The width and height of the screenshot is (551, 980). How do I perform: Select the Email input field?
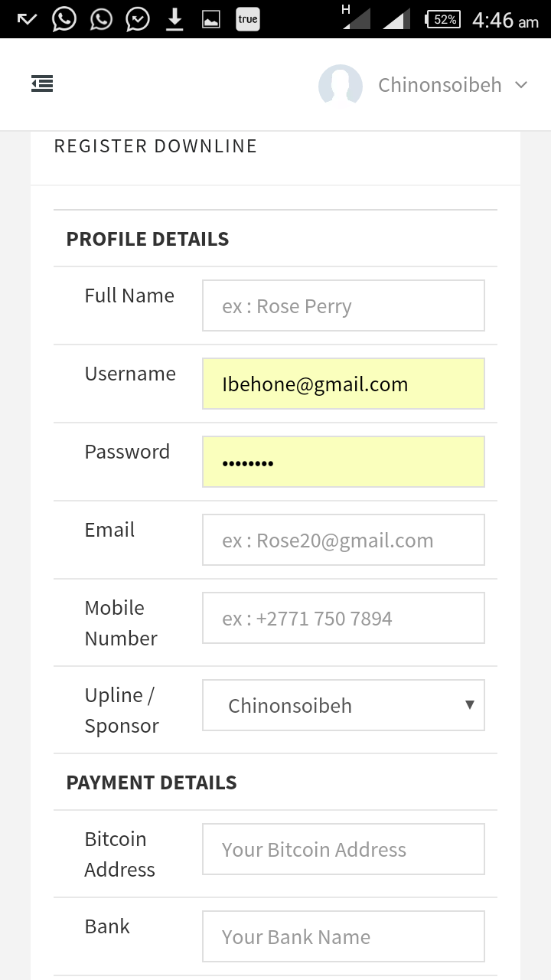click(x=343, y=540)
